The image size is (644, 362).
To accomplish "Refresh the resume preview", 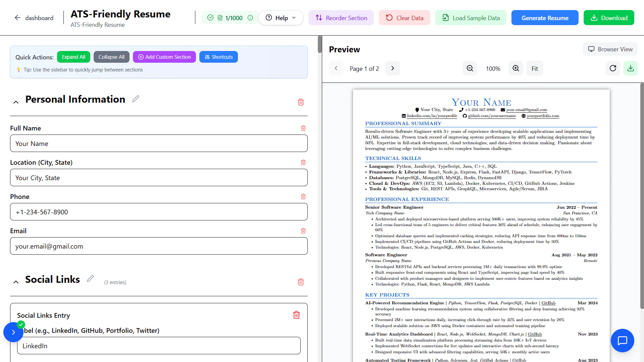I will (x=613, y=68).
